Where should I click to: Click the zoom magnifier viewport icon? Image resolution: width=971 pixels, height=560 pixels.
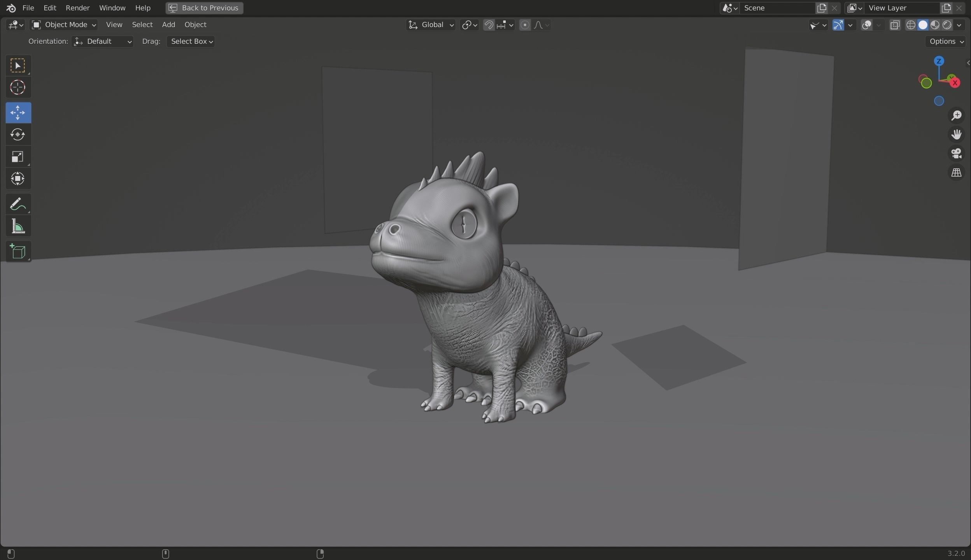(956, 115)
